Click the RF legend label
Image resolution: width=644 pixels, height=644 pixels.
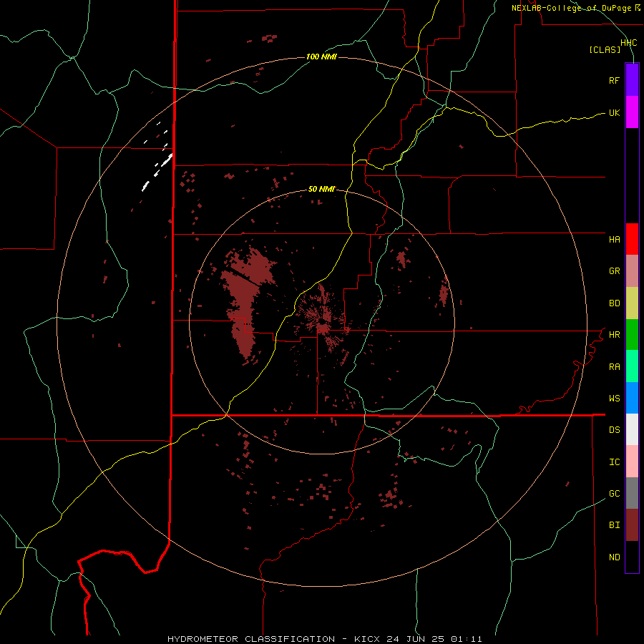click(x=614, y=80)
